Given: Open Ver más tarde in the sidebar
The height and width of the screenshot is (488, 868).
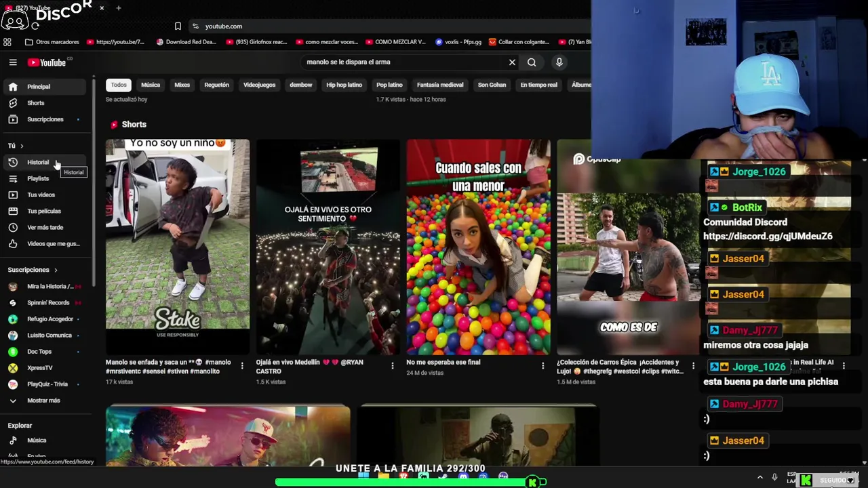Looking at the screenshot, I should pyautogui.click(x=45, y=228).
